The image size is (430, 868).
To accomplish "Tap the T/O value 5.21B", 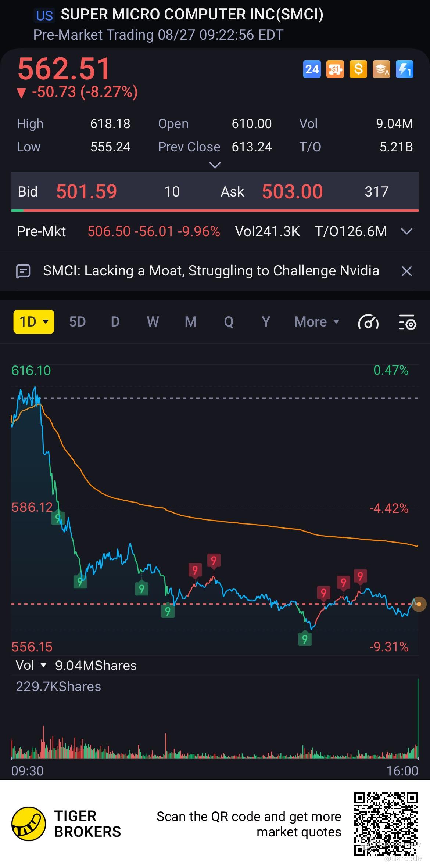I will 396,147.
